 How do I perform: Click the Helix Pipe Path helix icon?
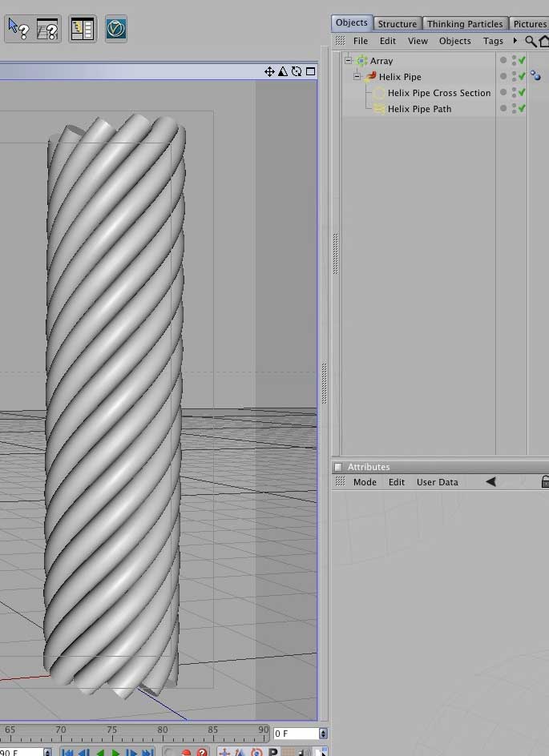(379, 109)
